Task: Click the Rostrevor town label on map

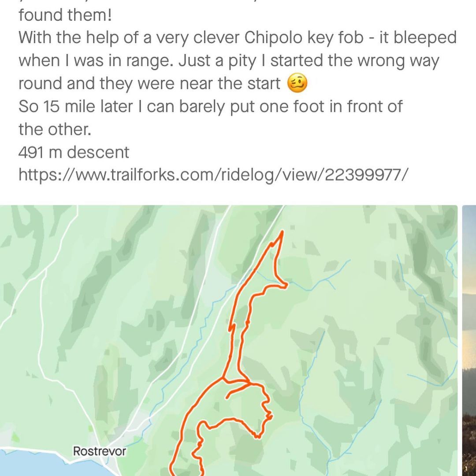Action: pyautogui.click(x=99, y=451)
